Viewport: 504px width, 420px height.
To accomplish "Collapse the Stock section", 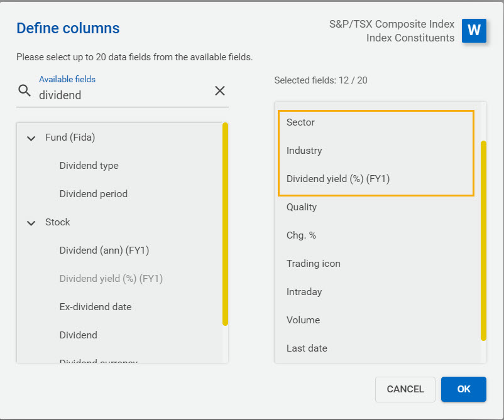I will [31, 222].
